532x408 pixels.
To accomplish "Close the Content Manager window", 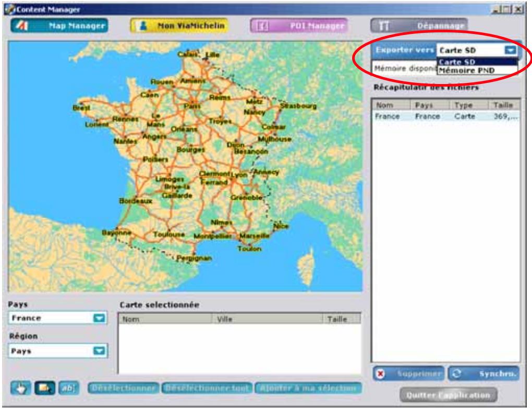I will (x=518, y=9).
